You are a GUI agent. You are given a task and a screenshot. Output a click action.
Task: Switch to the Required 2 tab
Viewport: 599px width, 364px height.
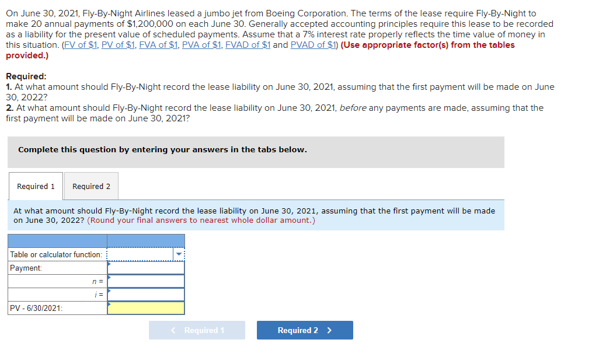tap(91, 186)
